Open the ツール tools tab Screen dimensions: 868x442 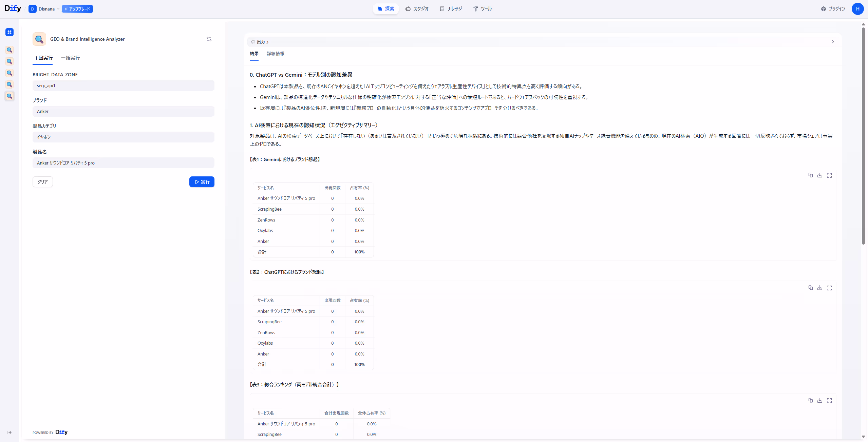pyautogui.click(x=483, y=9)
